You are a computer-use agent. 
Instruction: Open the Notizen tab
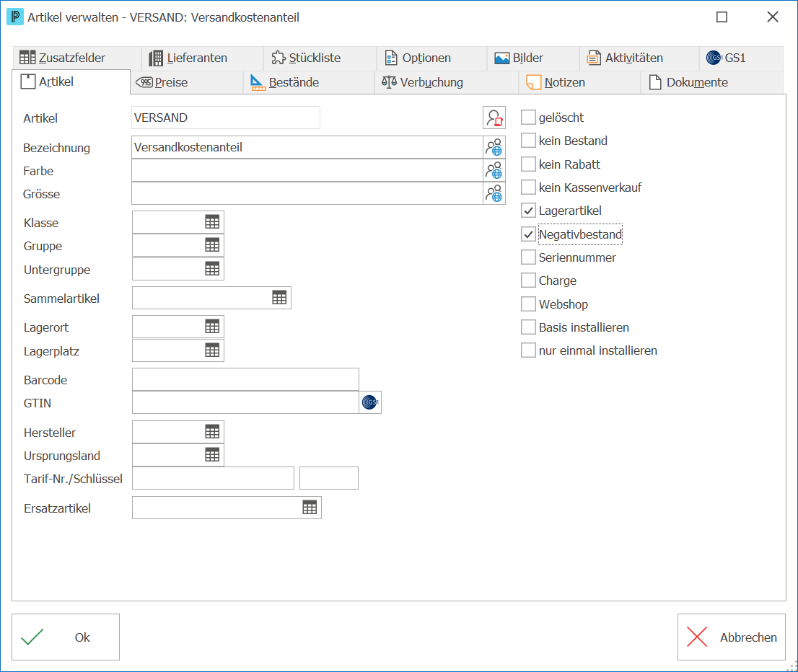(x=579, y=82)
